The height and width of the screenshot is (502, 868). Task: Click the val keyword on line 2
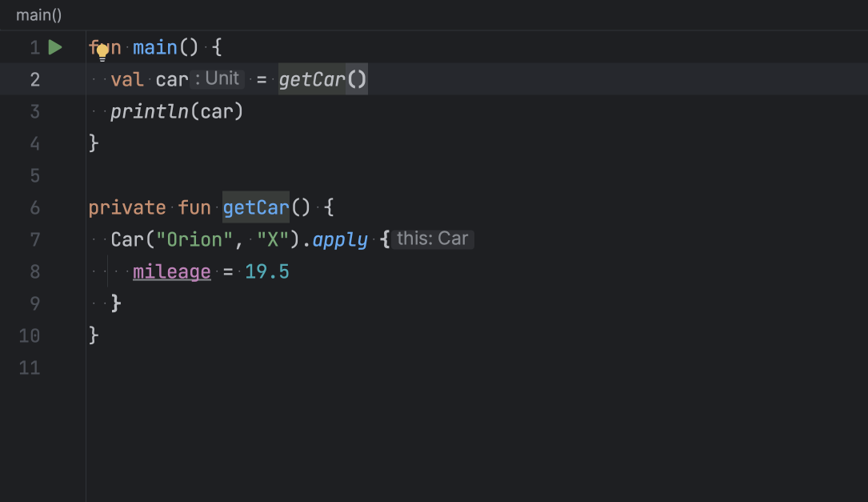(127, 79)
